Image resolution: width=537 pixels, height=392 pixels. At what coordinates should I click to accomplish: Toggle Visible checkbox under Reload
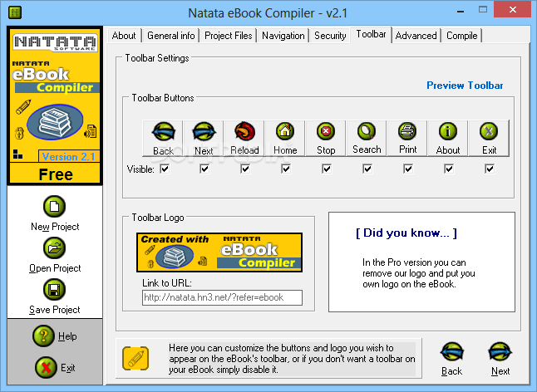click(245, 169)
